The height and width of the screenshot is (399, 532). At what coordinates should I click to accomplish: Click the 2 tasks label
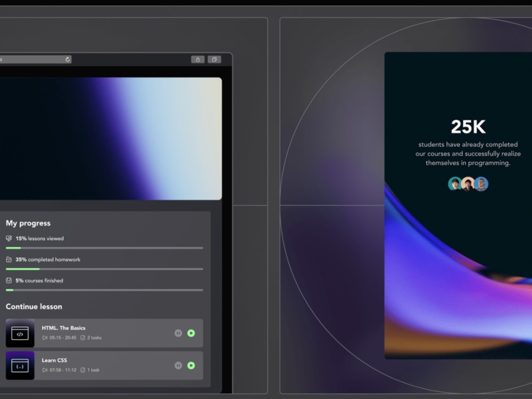tap(94, 338)
